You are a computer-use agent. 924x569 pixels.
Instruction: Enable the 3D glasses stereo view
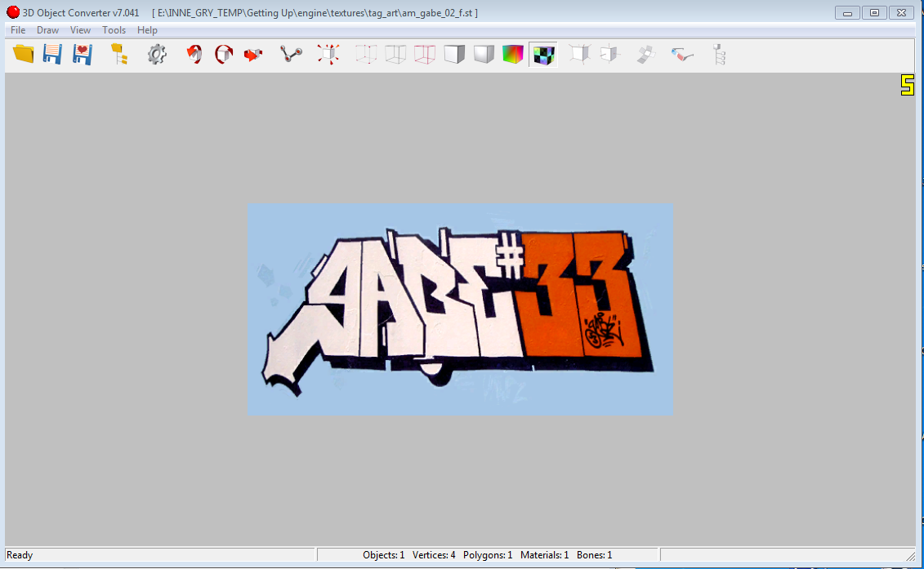682,55
